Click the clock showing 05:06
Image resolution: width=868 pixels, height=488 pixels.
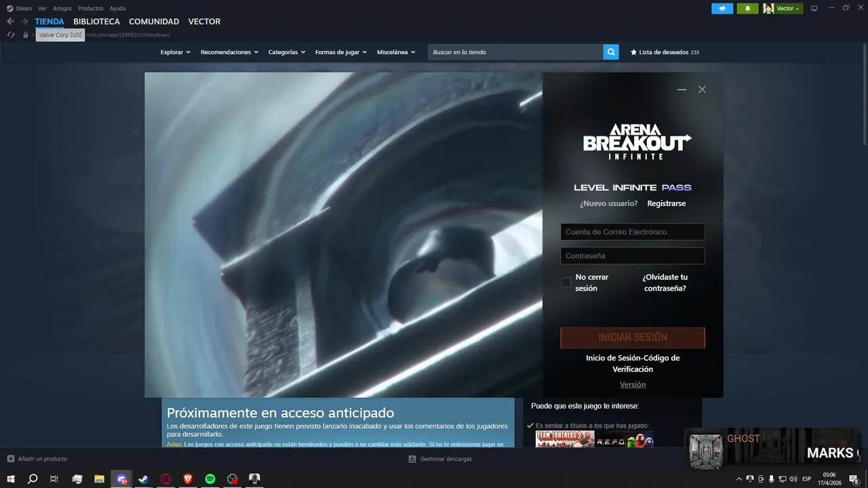pyautogui.click(x=829, y=479)
